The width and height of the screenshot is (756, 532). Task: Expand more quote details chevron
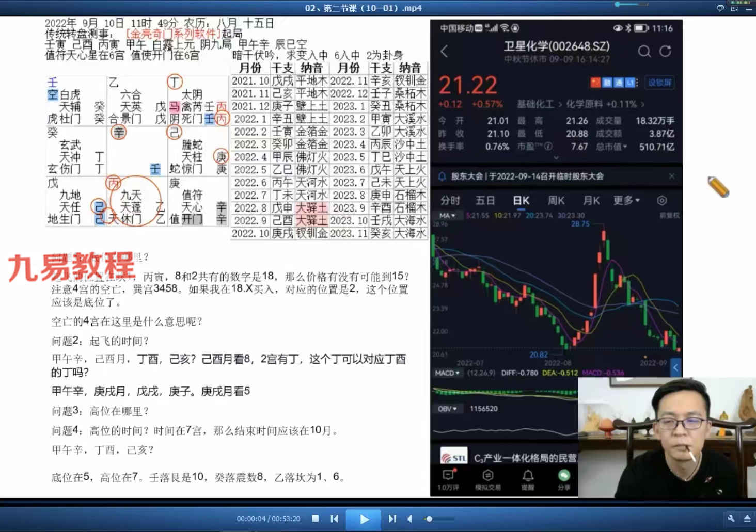556,158
